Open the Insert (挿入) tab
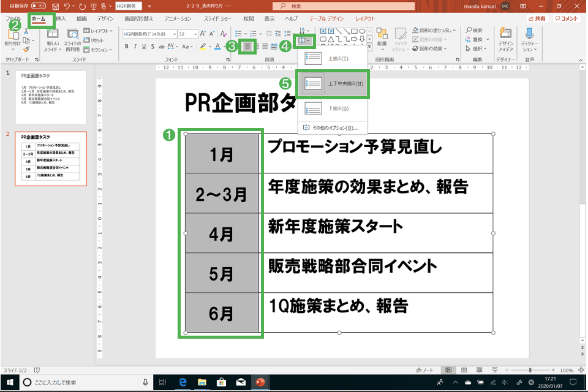This screenshot has height=392, width=588. point(61,18)
